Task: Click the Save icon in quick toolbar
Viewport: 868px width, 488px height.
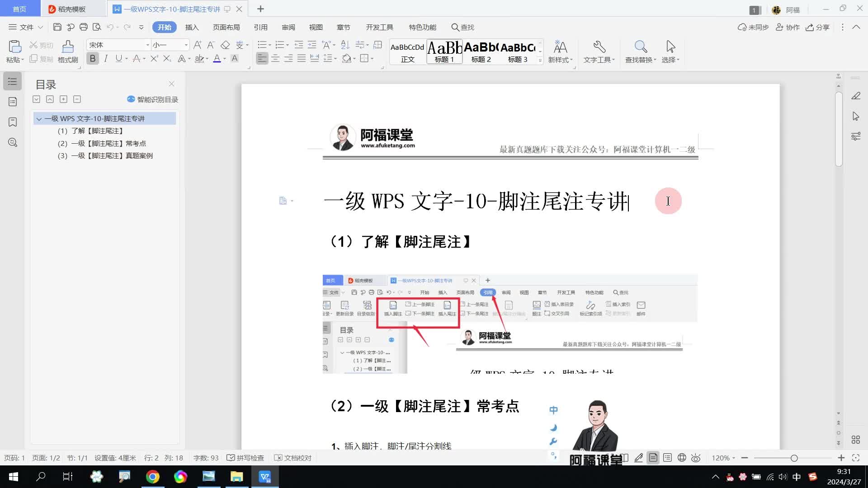Action: click(57, 27)
